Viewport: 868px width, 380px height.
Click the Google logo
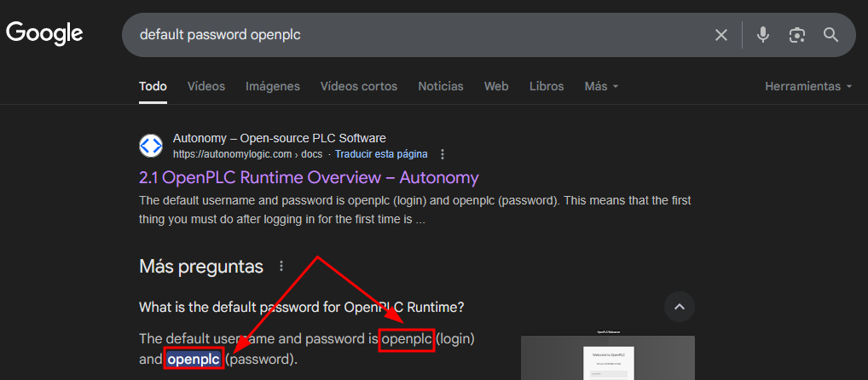(44, 34)
